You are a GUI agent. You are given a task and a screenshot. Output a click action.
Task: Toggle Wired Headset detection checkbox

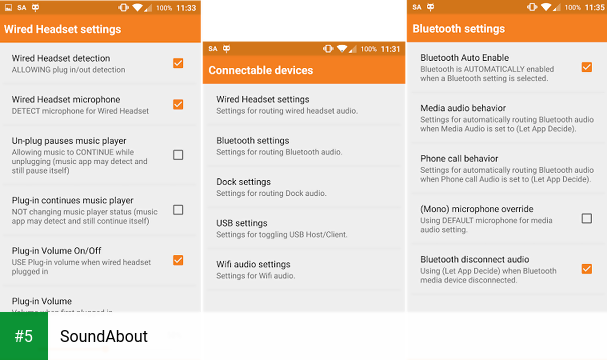pos(178,63)
